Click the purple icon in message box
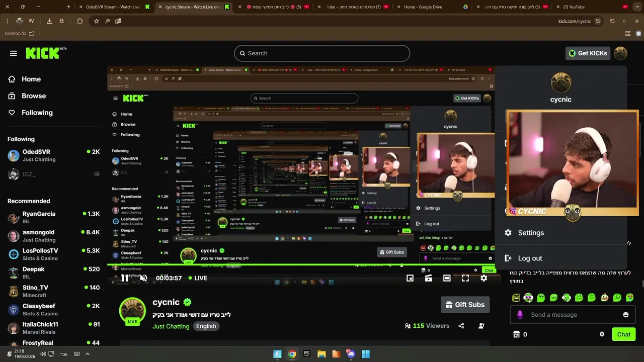Screen dimensions: 644x362 pos(520,315)
